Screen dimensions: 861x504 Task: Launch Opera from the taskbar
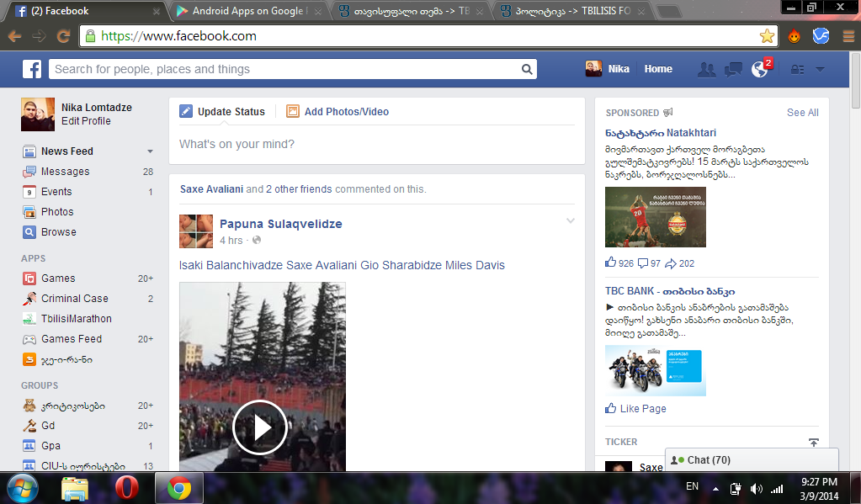(126, 488)
